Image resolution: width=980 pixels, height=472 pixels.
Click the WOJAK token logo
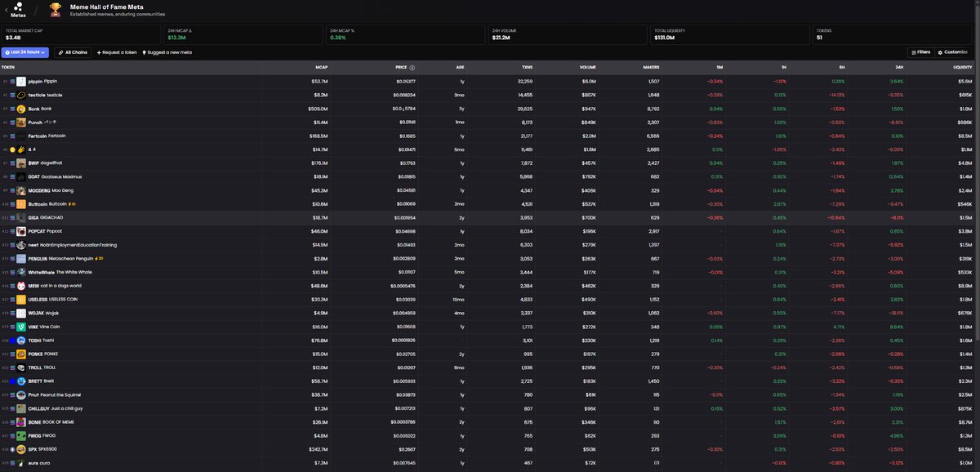(x=21, y=313)
